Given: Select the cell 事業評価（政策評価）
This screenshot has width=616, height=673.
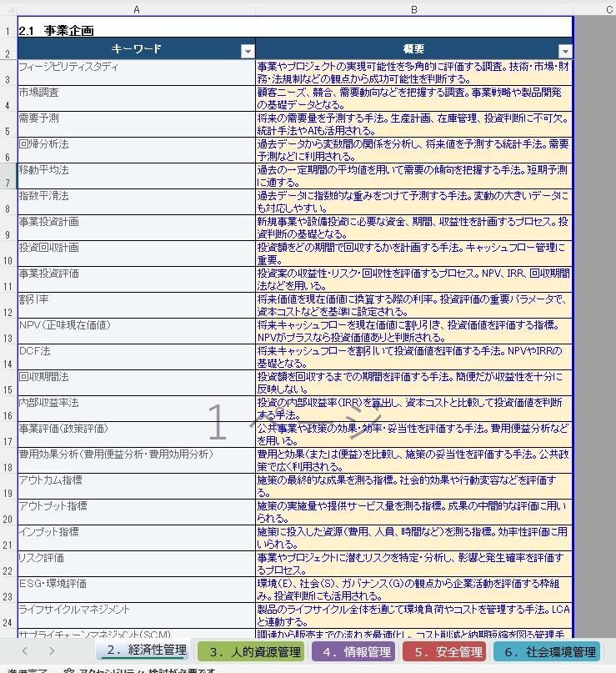Looking at the screenshot, I should [137, 434].
